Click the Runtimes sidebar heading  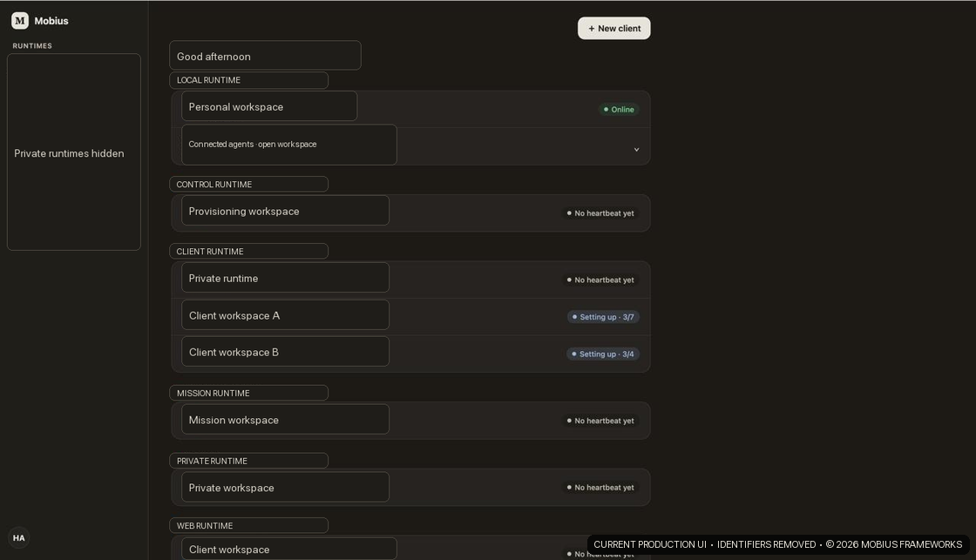(32, 46)
